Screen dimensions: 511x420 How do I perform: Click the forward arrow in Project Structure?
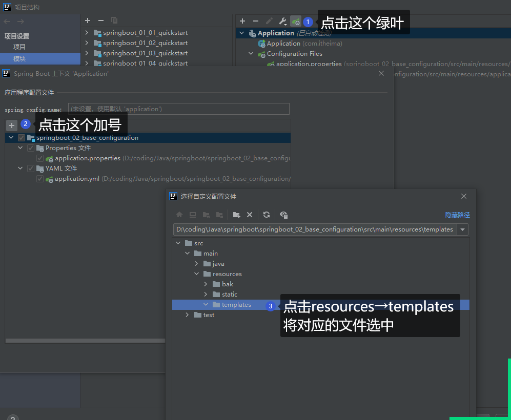21,22
